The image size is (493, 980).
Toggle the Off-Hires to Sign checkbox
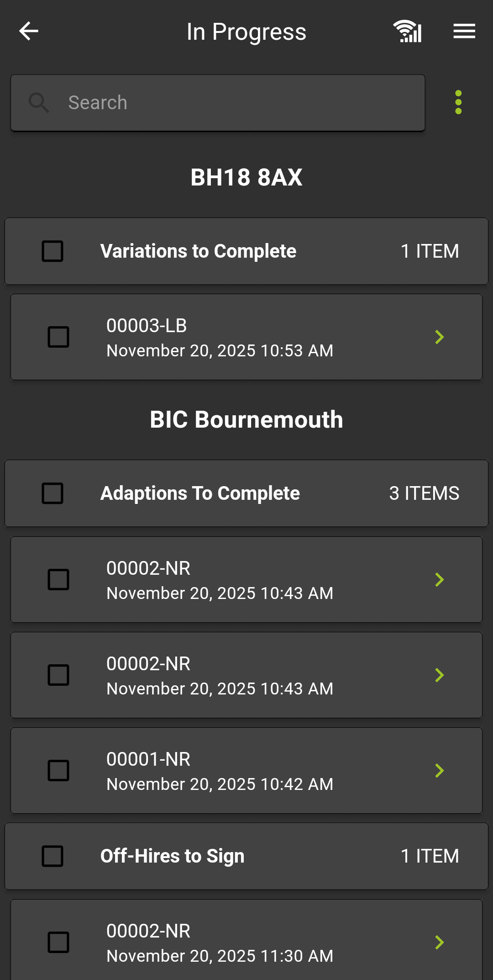click(x=52, y=856)
